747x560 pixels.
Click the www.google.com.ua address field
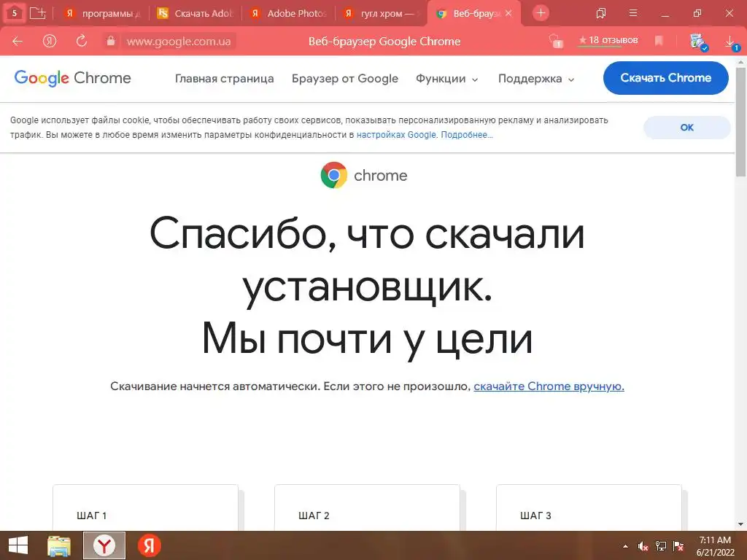pos(179,42)
